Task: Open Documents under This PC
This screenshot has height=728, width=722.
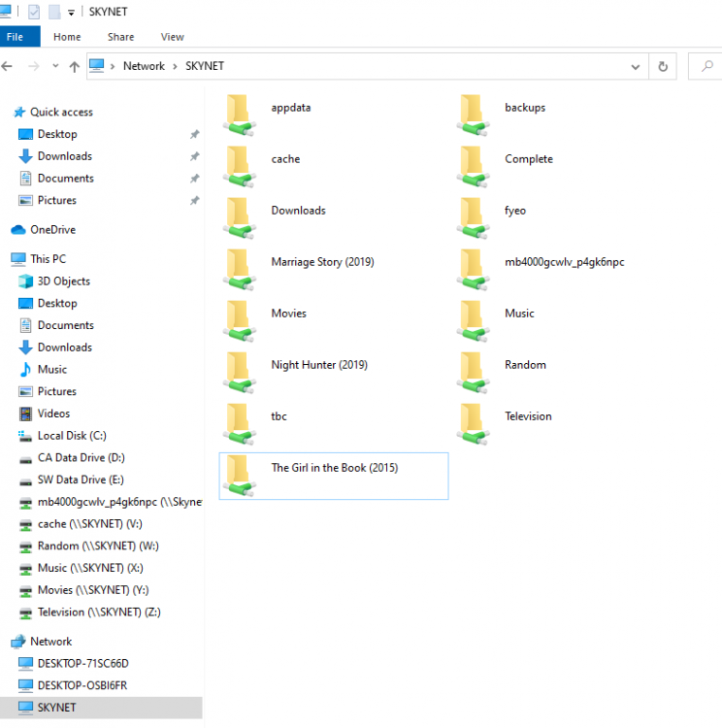Action: click(65, 325)
